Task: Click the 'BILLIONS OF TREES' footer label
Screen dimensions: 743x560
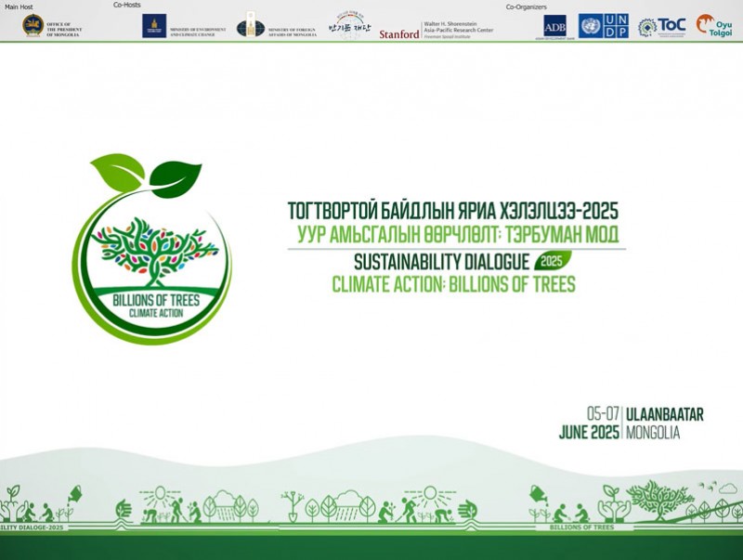Action: coord(581,527)
